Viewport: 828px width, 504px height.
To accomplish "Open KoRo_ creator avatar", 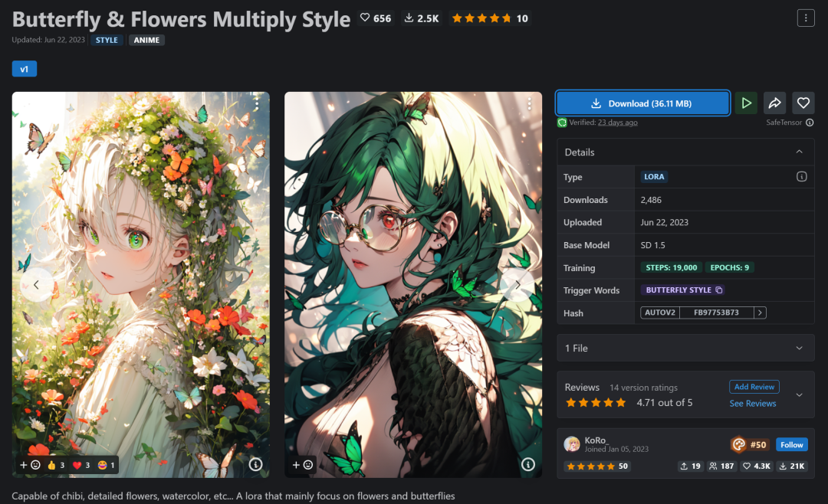I will coord(572,444).
